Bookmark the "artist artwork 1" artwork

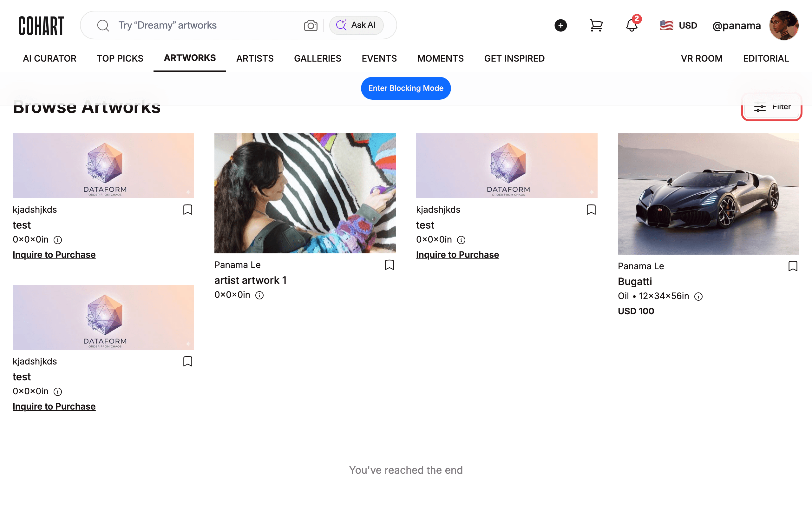389,265
